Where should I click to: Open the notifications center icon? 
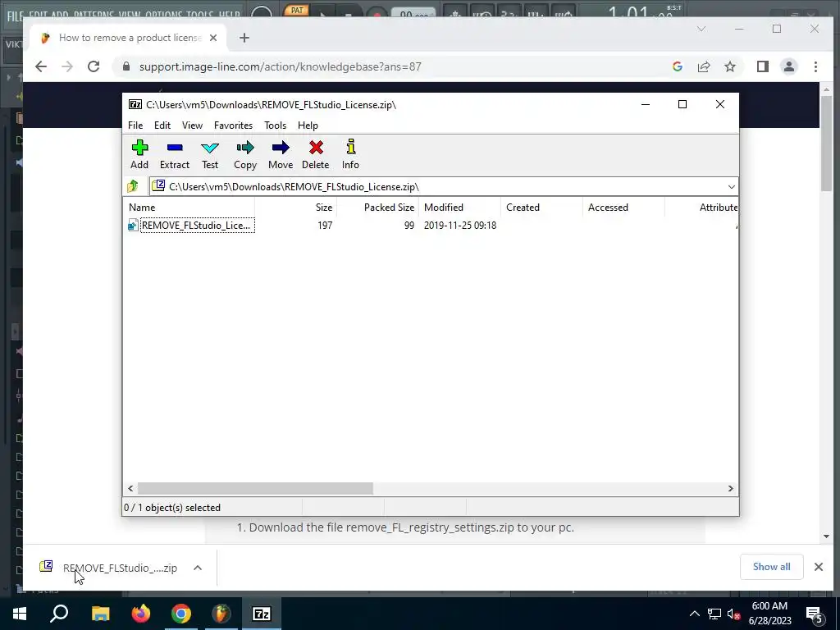(815, 614)
